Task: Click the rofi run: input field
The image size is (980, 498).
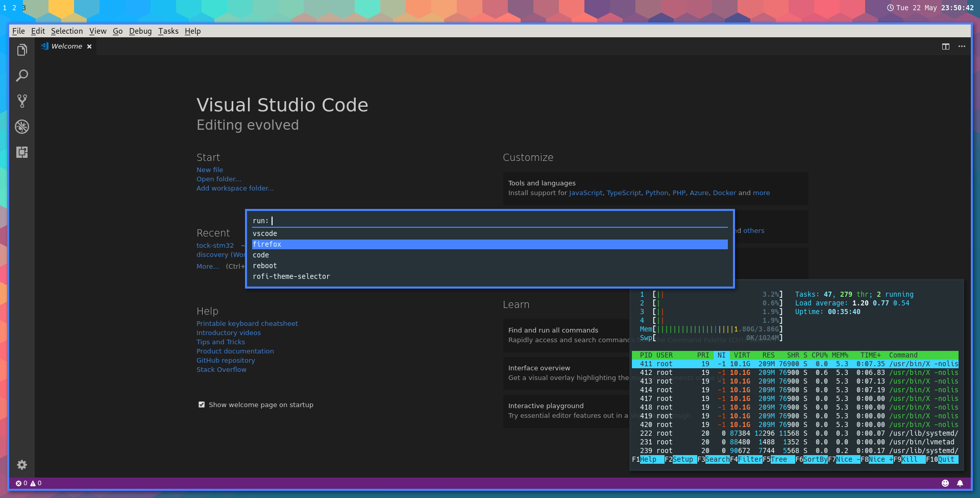Action: point(490,221)
